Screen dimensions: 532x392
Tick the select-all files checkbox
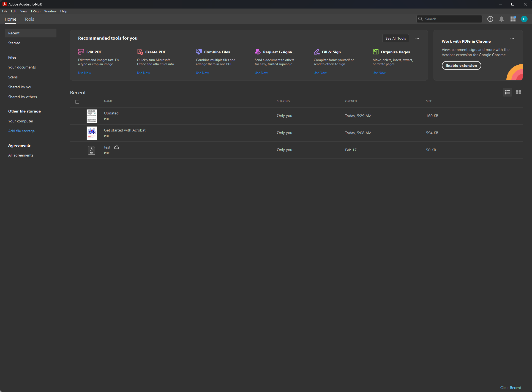point(77,102)
